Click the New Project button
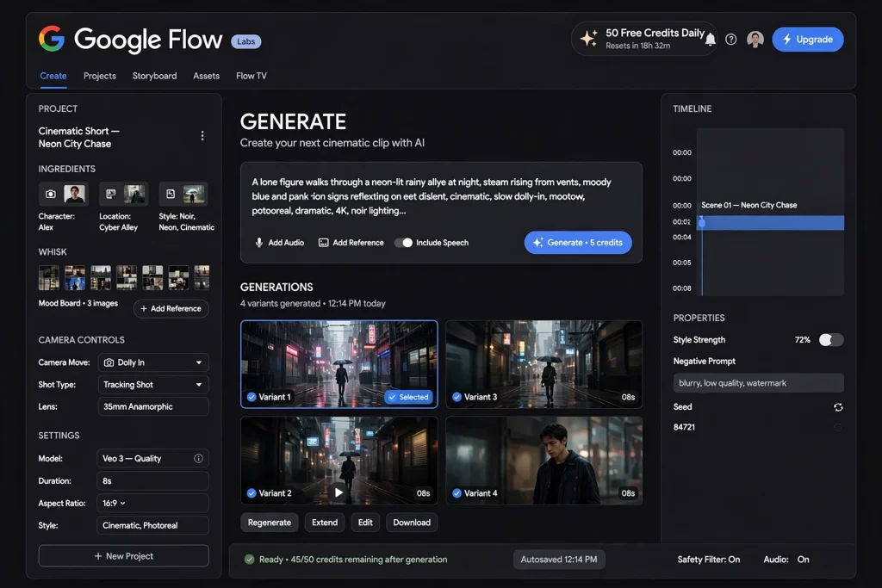This screenshot has width=882, height=588. click(x=124, y=556)
